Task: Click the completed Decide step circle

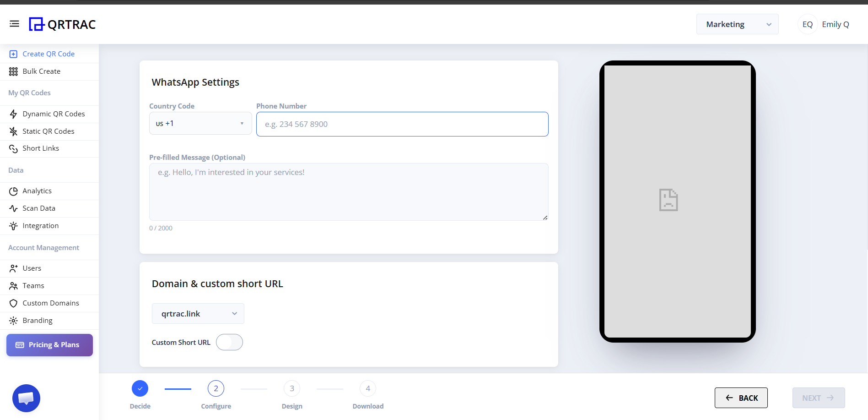Action: click(140, 388)
